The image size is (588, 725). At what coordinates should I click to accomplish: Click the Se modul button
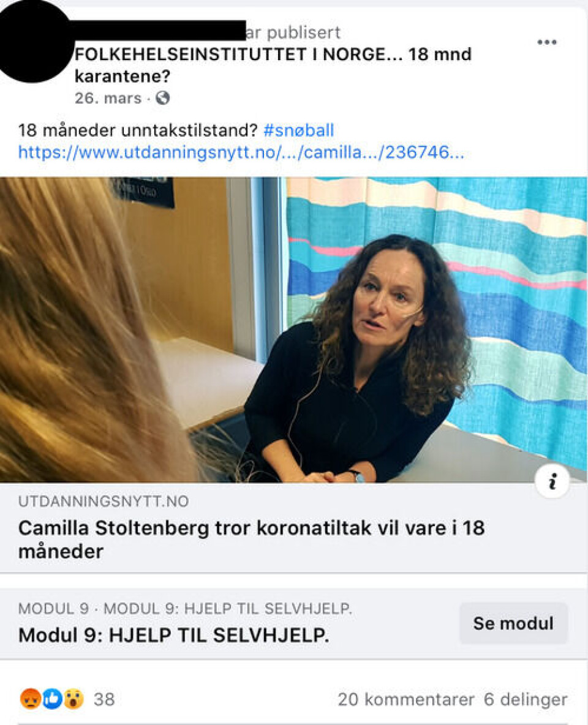(513, 623)
